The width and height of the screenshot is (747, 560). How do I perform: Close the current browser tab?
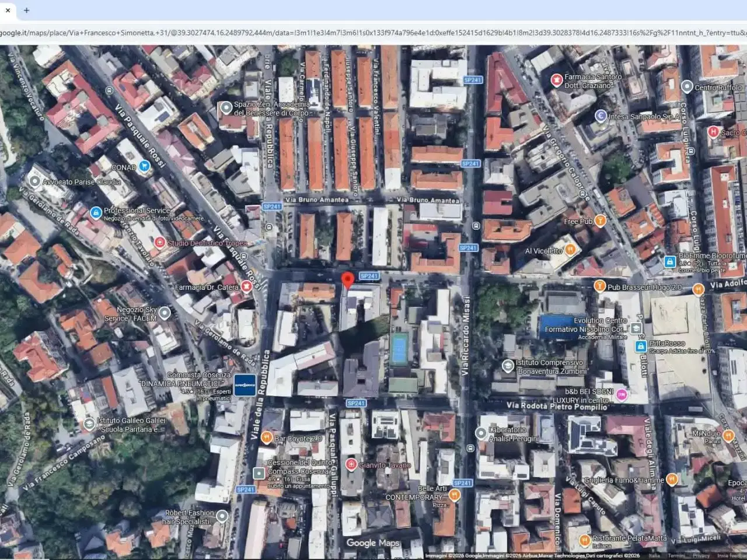(x=8, y=10)
